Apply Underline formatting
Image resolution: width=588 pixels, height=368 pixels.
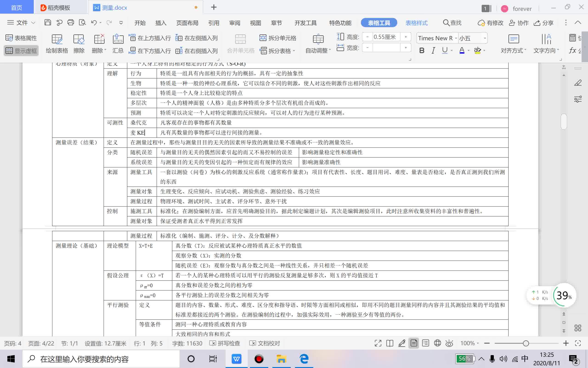point(445,50)
